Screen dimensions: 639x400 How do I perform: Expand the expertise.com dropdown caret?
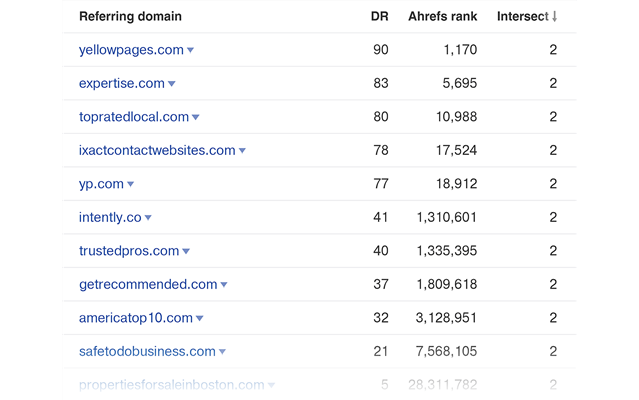coord(172,84)
